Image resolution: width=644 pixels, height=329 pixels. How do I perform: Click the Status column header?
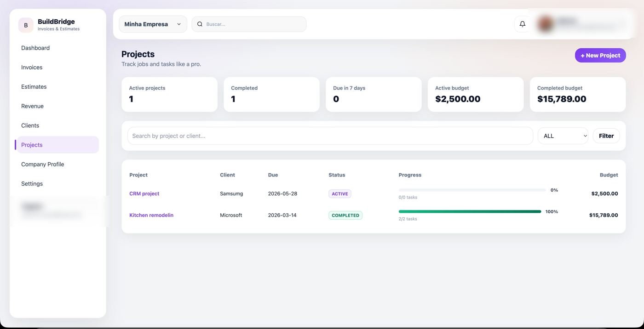[x=337, y=175]
